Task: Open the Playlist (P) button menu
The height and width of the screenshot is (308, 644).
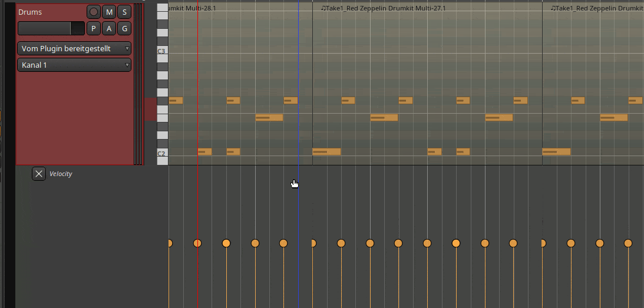Action: tap(94, 28)
